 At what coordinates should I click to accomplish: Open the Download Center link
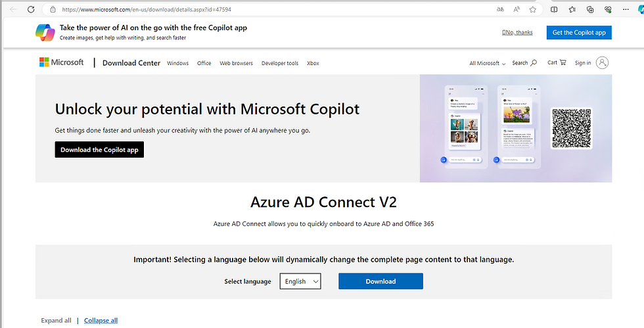pos(131,63)
